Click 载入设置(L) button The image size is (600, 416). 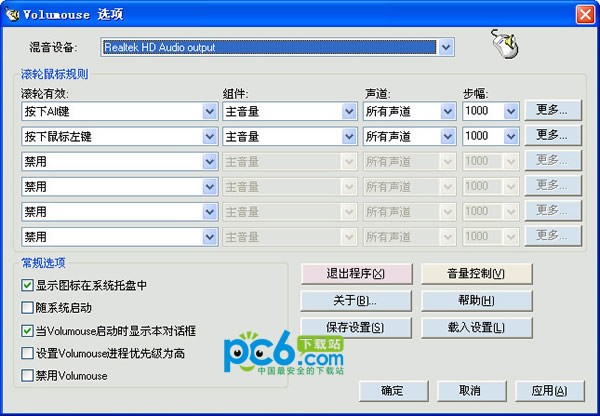coord(476,328)
